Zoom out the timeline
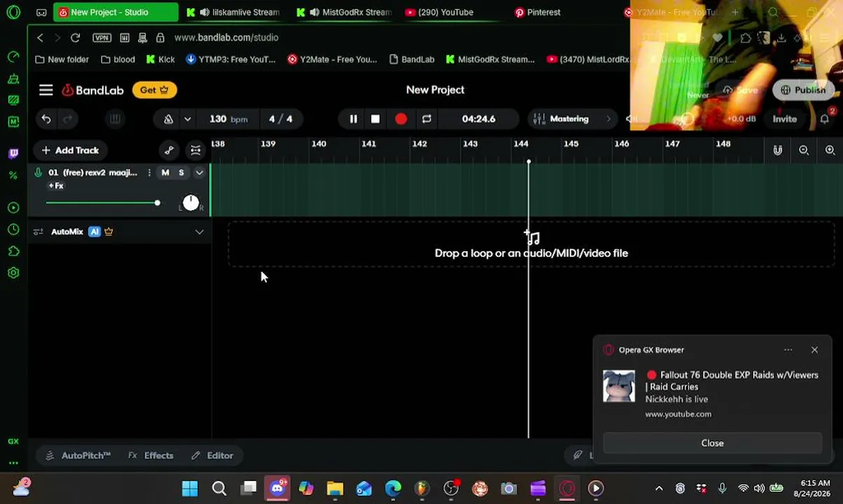843x504 pixels. (804, 150)
